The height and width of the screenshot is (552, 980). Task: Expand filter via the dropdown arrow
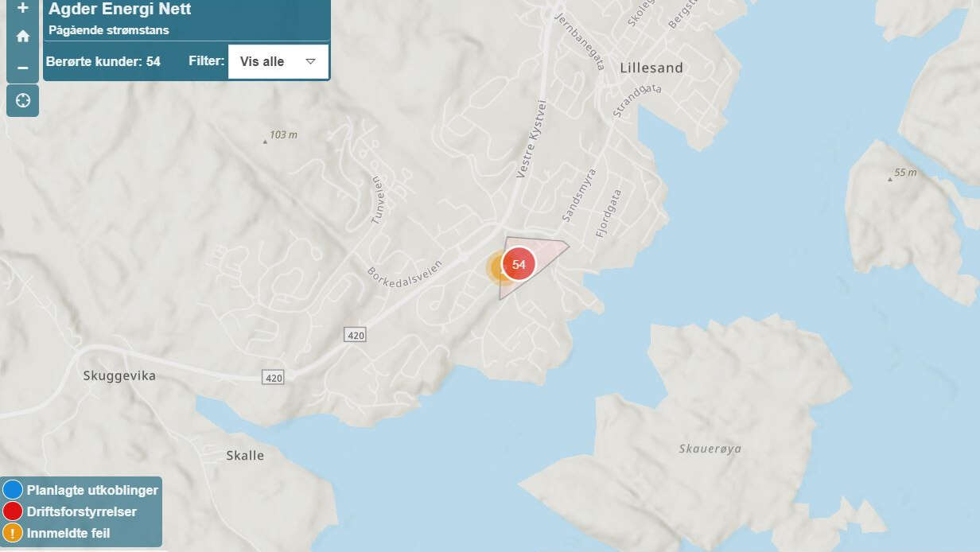pos(311,61)
